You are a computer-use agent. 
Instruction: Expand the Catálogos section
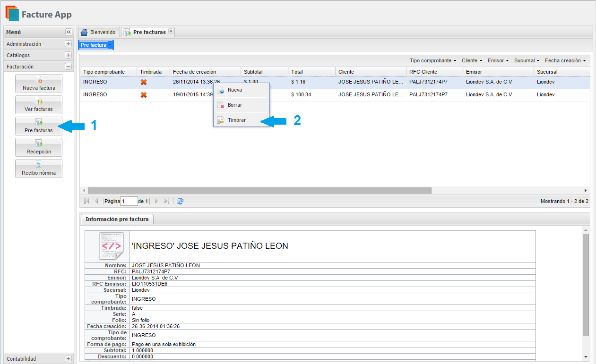(68, 55)
